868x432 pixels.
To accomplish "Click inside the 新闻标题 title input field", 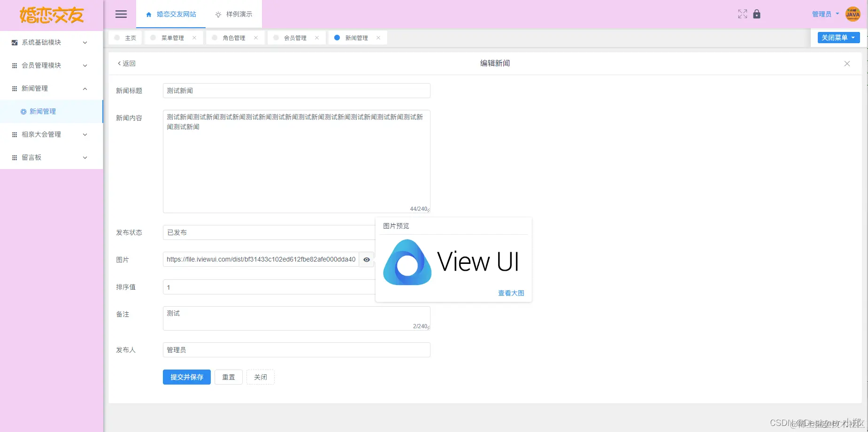I will [296, 91].
